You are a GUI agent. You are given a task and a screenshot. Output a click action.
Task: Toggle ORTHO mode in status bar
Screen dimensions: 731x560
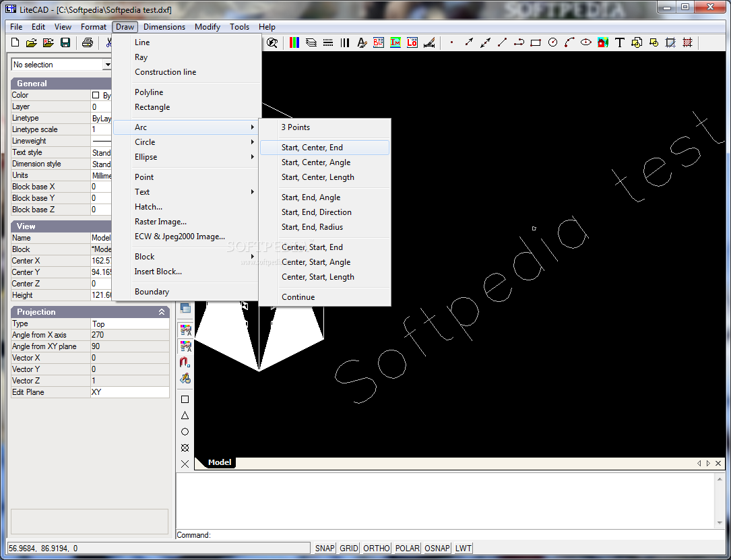376,549
